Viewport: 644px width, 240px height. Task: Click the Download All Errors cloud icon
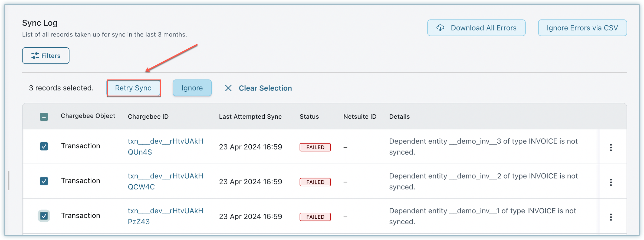[x=440, y=28]
